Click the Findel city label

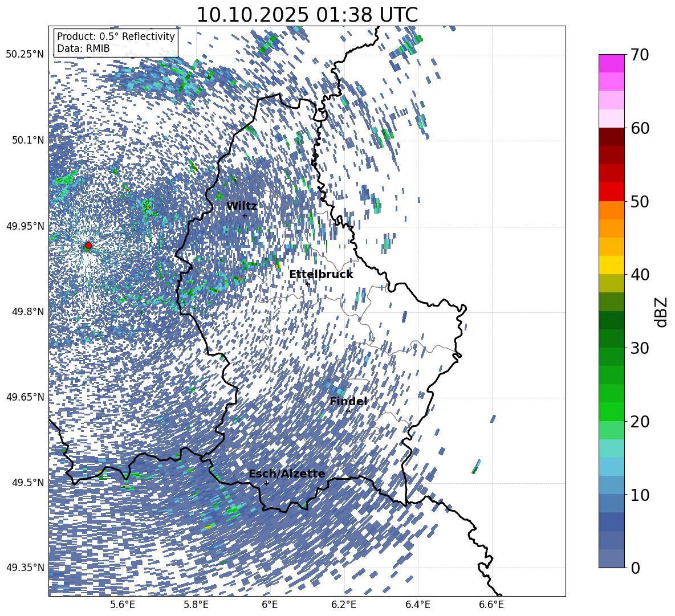click(348, 401)
